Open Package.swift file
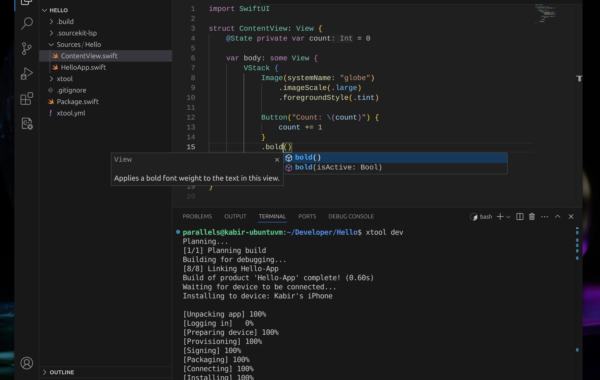Screen dimensions: 600x380 point(106,102)
